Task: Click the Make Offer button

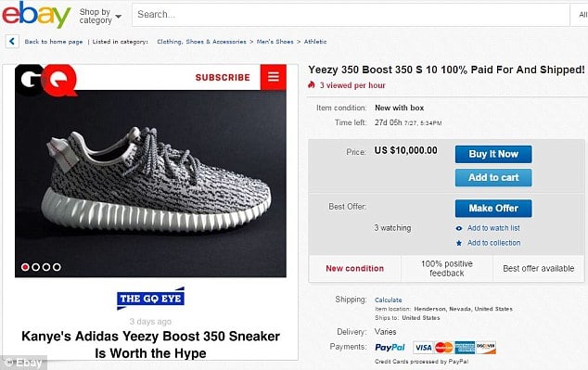Action: (493, 209)
